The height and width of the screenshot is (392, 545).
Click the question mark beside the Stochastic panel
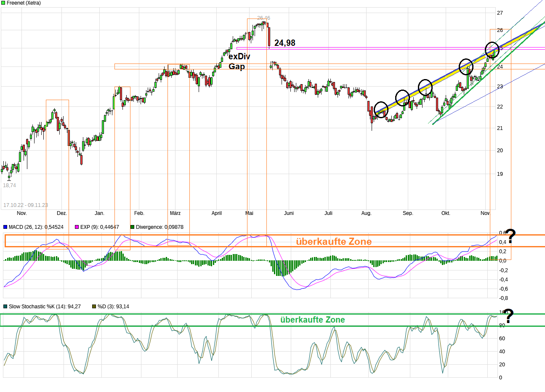click(x=509, y=316)
